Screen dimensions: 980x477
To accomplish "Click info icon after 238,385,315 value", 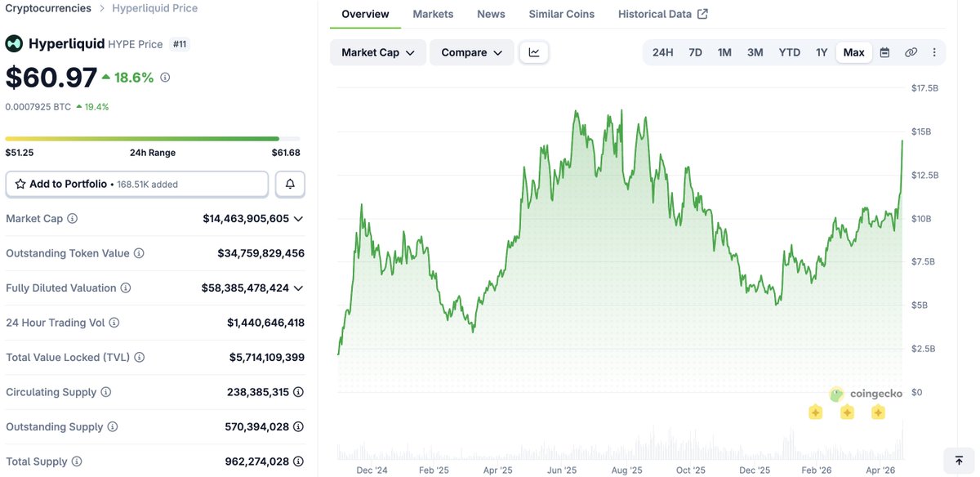I will tap(299, 392).
